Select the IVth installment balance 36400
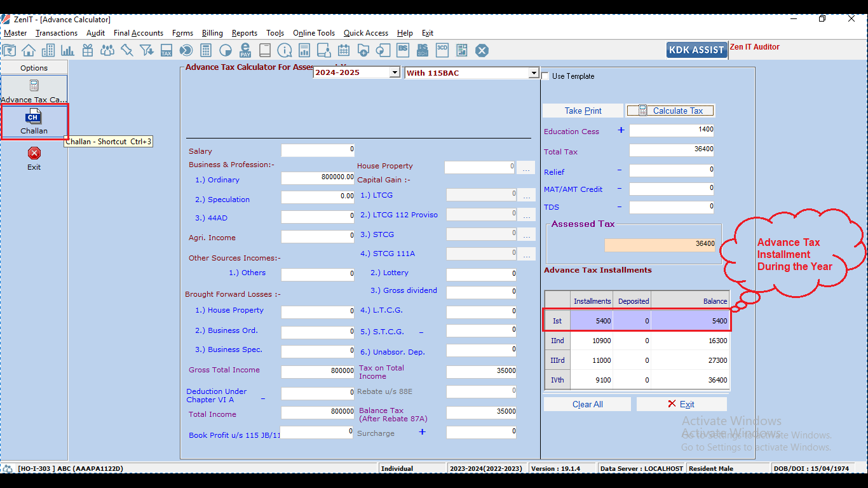This screenshot has width=868, height=488. (691, 380)
